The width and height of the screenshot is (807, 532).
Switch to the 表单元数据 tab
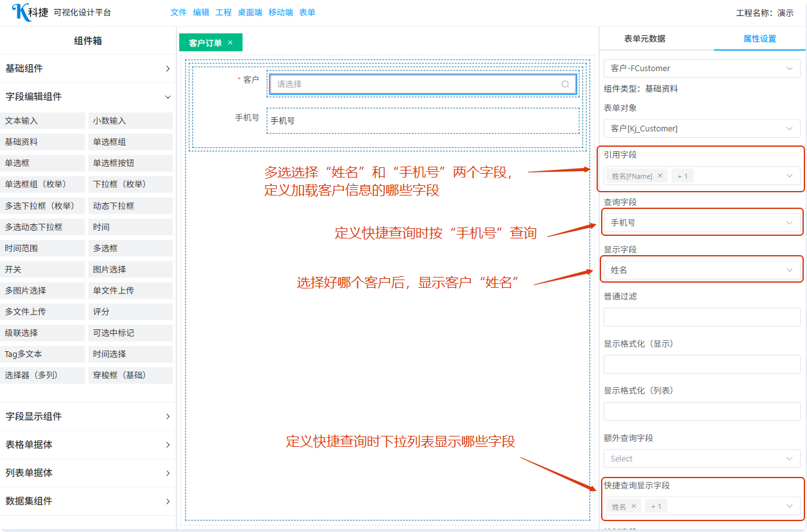coord(645,38)
